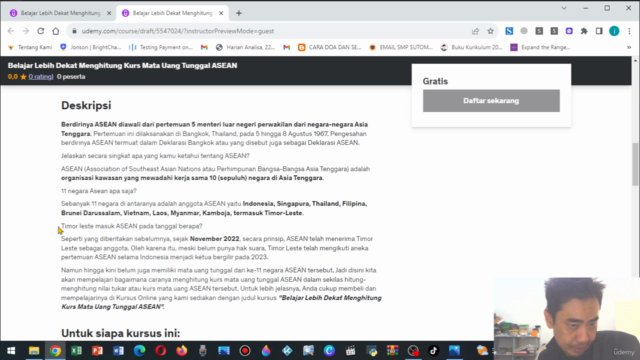This screenshot has height=360, width=640.
Task: Open TikTok from the taskbar
Action: pos(433,351)
